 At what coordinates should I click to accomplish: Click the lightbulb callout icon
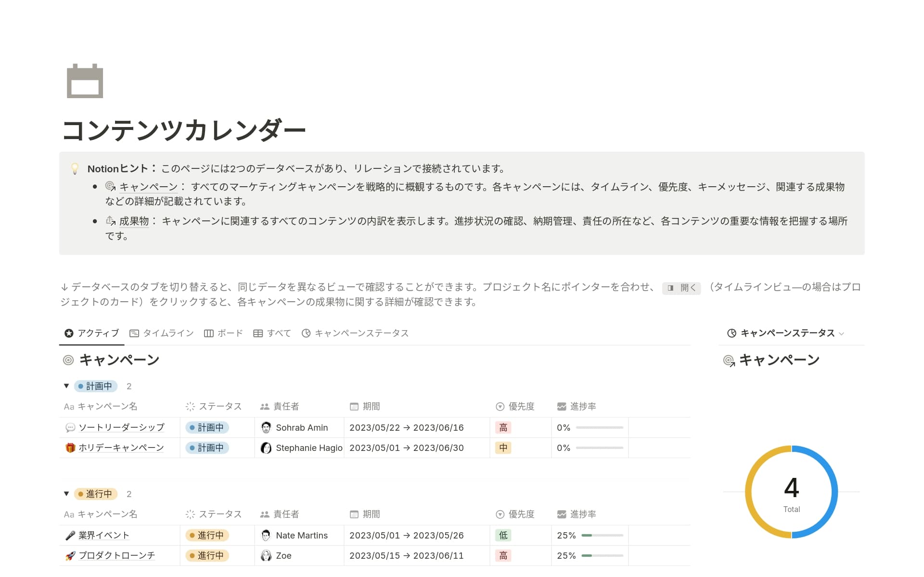(x=75, y=169)
